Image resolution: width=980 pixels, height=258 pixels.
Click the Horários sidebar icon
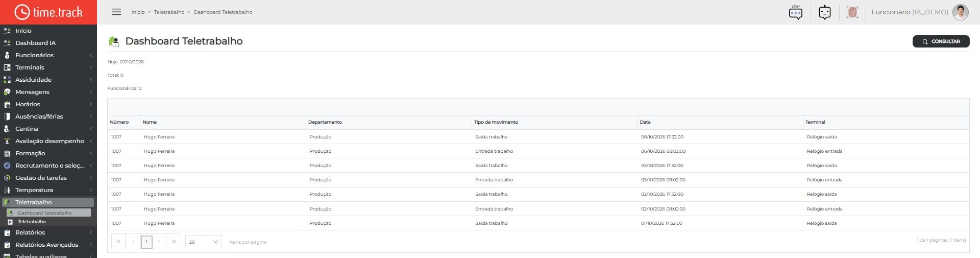(x=7, y=104)
